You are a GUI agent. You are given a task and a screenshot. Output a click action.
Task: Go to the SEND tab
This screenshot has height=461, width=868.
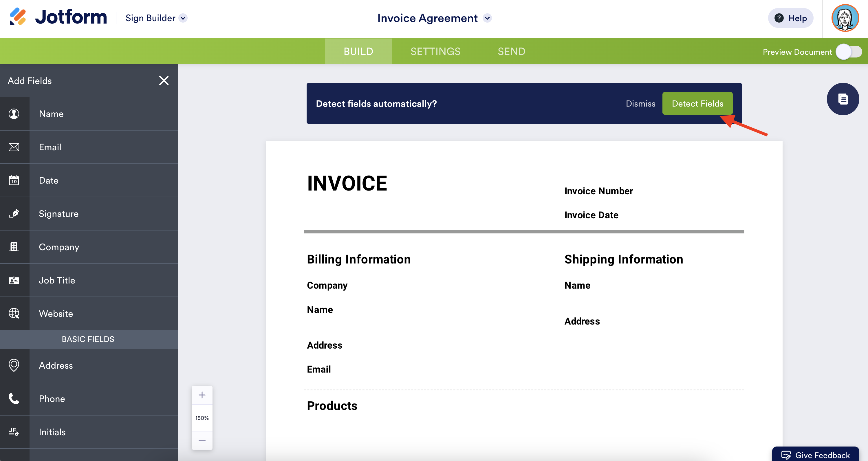[x=511, y=52]
